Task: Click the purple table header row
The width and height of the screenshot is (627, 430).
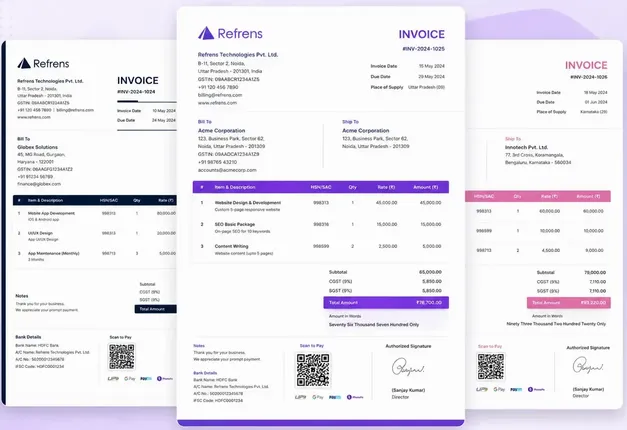Action: click(x=321, y=187)
